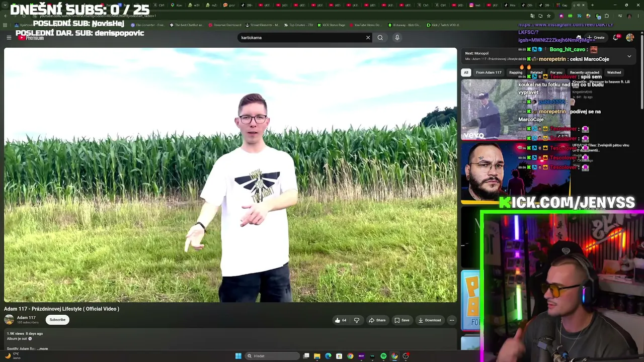644x362 pixels.
Task: Share the video
Action: 377,320
